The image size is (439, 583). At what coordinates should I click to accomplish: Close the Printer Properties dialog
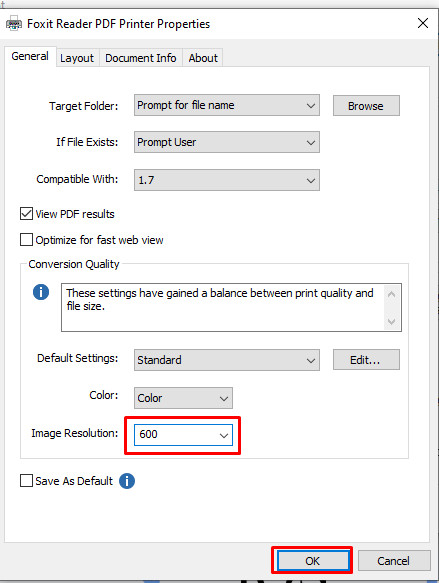click(x=423, y=23)
